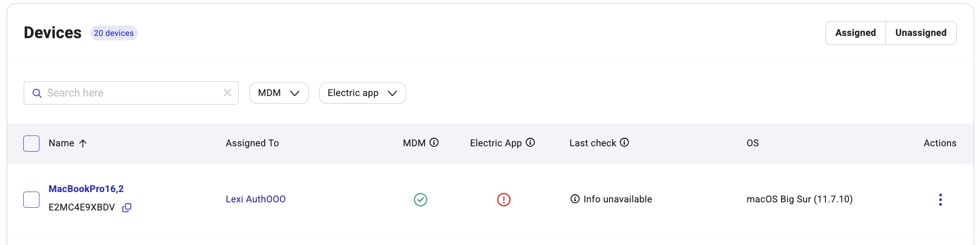Open the Lexi Auth000 user link

[256, 199]
